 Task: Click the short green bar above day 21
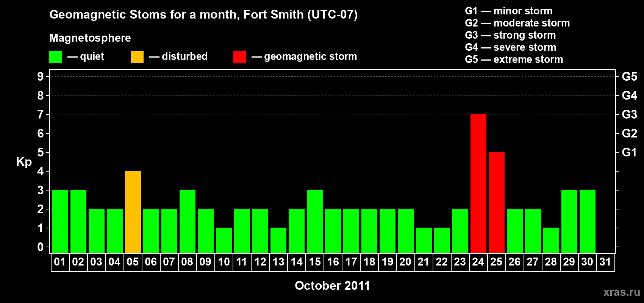424,240
